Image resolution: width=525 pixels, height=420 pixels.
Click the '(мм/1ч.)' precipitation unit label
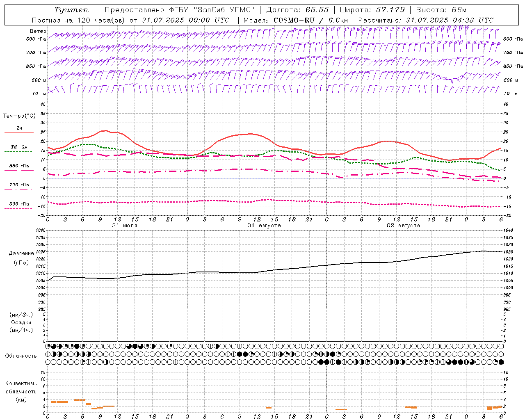point(21,330)
